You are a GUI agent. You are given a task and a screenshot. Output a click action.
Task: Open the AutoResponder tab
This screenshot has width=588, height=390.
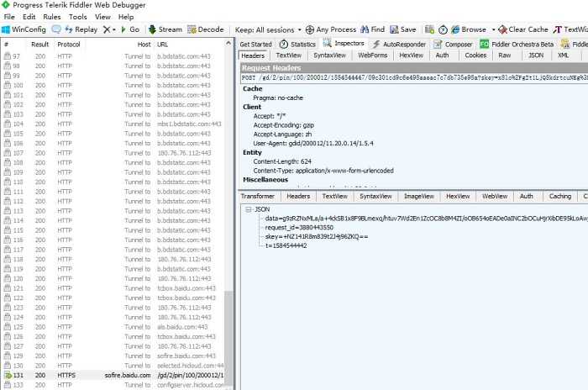click(x=399, y=45)
